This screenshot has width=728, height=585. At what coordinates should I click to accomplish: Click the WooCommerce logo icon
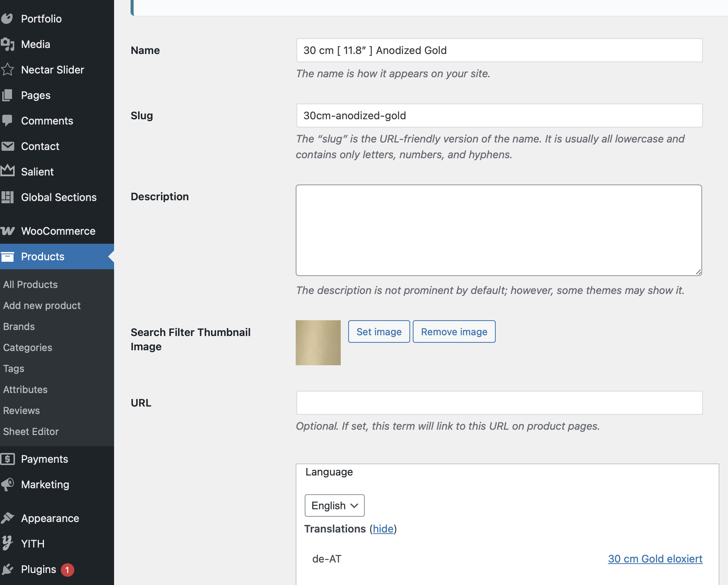click(x=7, y=231)
